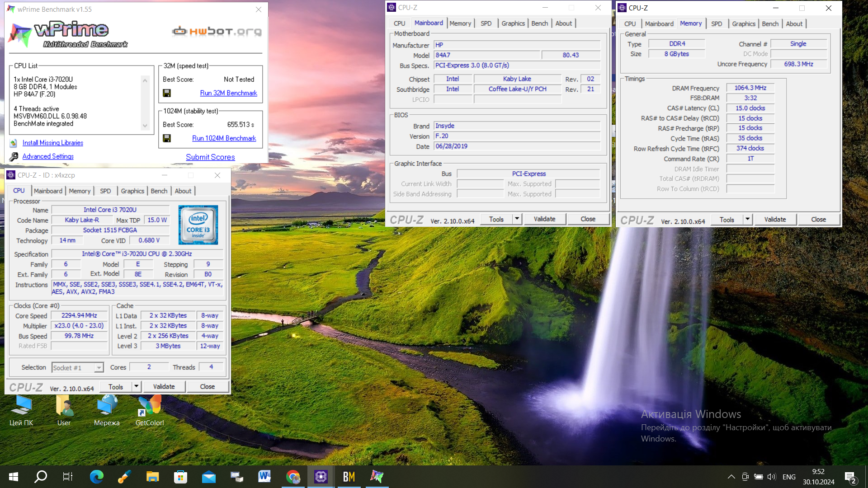The height and width of the screenshot is (488, 868).
Task: Click Submit Scores in wPrime
Action: pos(210,157)
